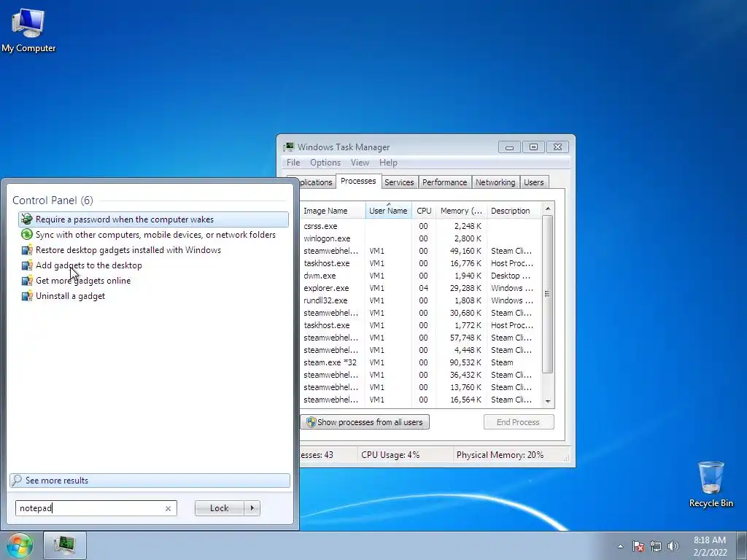Open the Help menu in Task Manager

[x=388, y=163]
